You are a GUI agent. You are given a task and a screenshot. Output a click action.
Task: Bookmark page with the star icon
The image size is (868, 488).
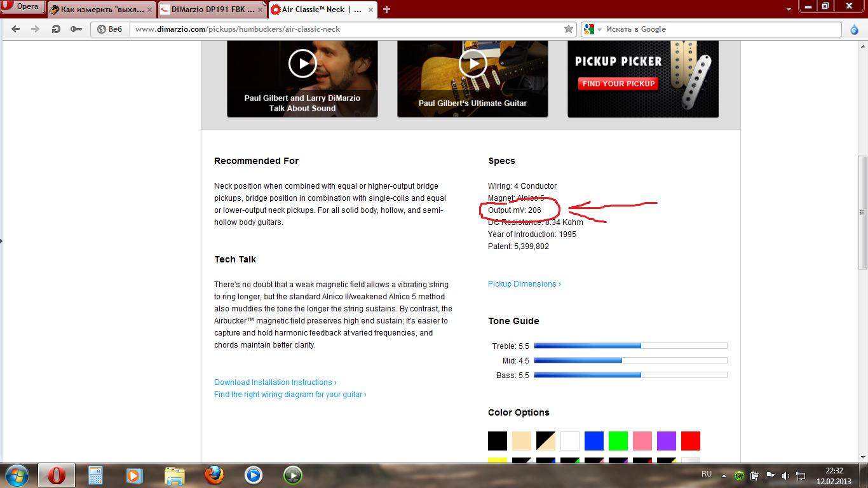(x=569, y=29)
